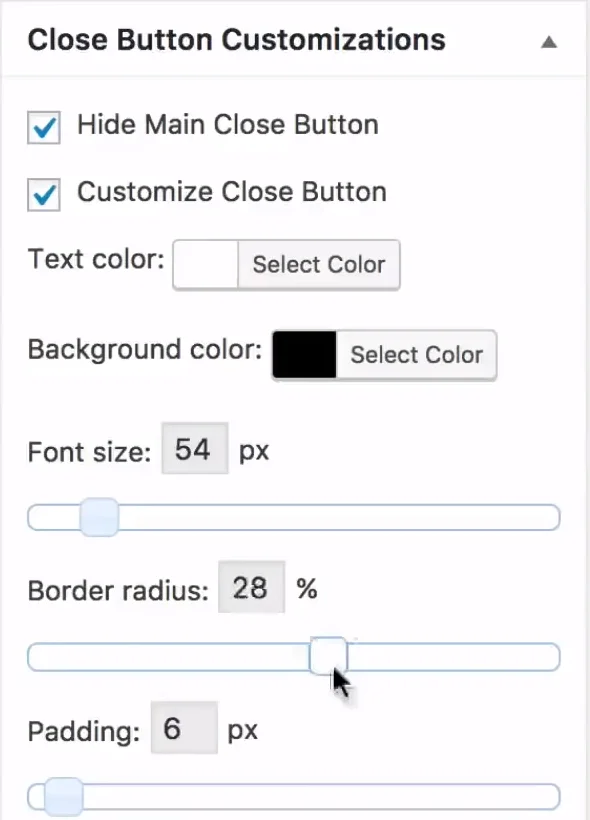The width and height of the screenshot is (590, 820).
Task: Edit the Font size value field
Action: click(x=194, y=449)
